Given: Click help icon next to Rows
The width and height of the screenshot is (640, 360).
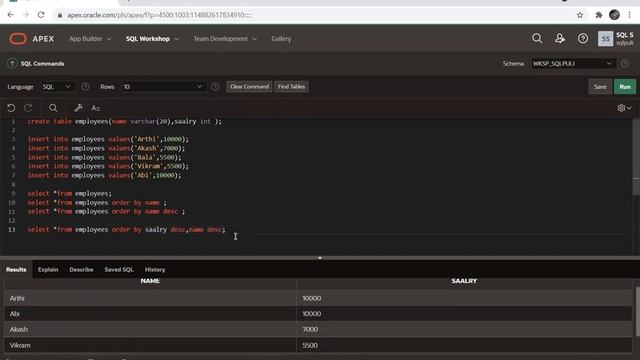Looking at the screenshot, I should [215, 87].
